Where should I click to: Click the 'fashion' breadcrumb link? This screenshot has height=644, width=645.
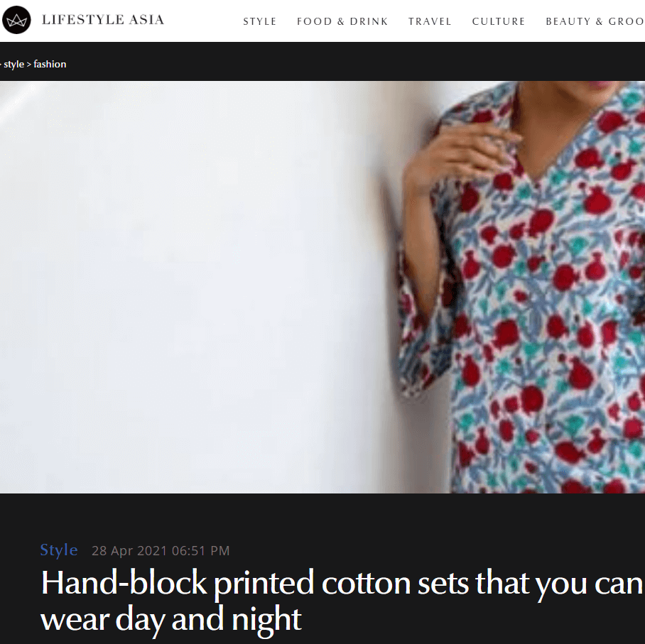50,64
